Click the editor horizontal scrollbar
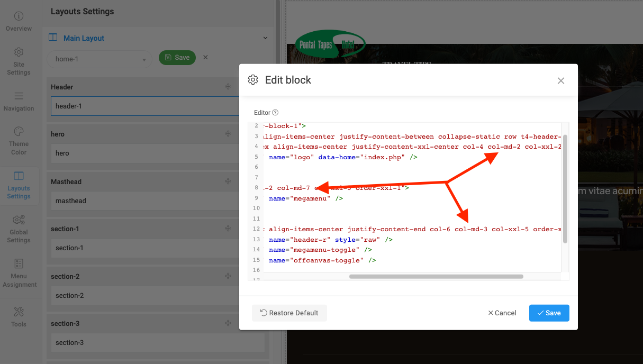643x364 pixels. (x=436, y=276)
